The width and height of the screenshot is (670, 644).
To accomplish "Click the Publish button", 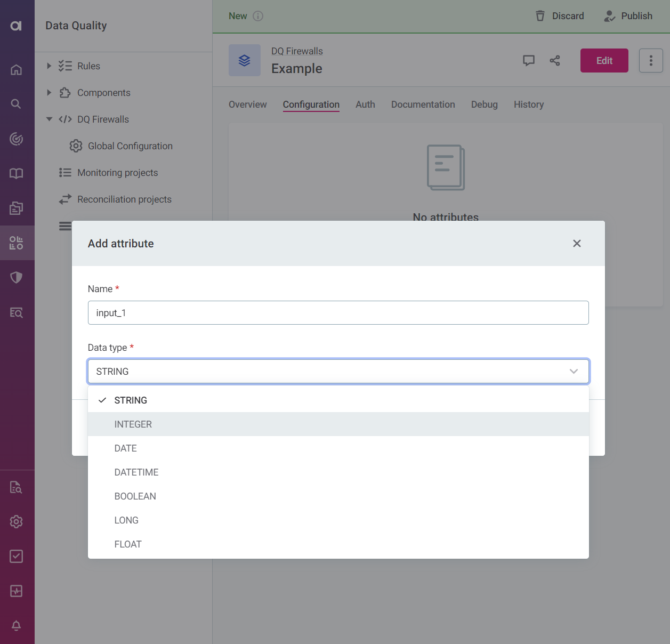I will point(628,15).
